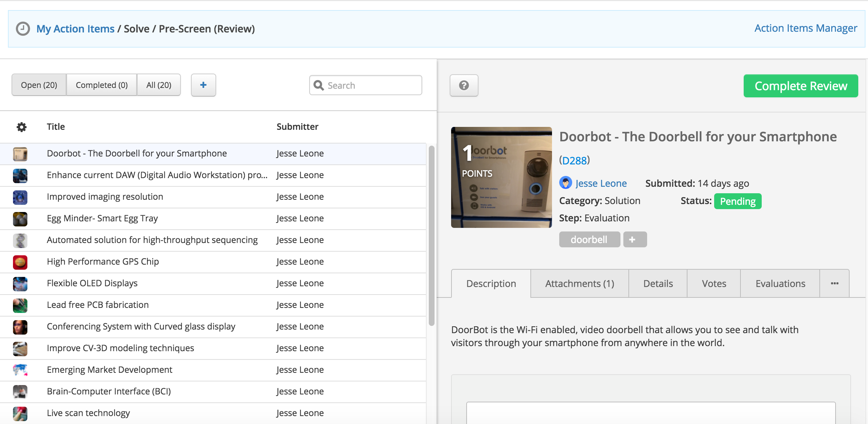Sort by the Submitter column header
The image size is (868, 424).
coord(297,127)
